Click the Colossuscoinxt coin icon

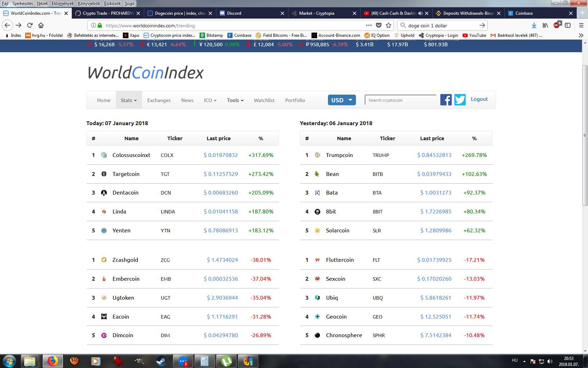pos(104,155)
